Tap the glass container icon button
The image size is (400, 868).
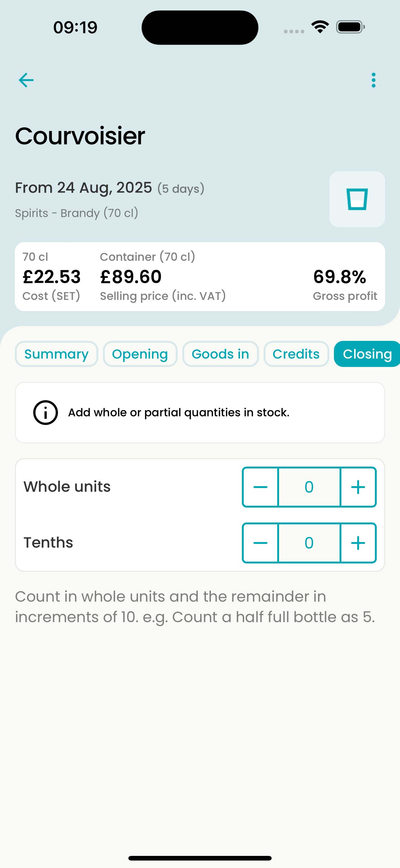(x=357, y=199)
